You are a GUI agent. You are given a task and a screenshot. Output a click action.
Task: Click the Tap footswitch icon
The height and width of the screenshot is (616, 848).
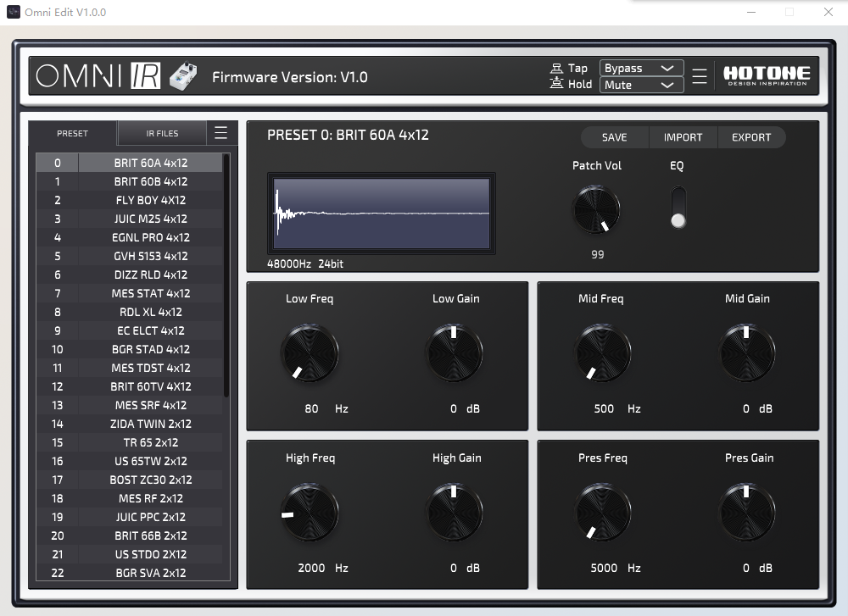[556, 68]
